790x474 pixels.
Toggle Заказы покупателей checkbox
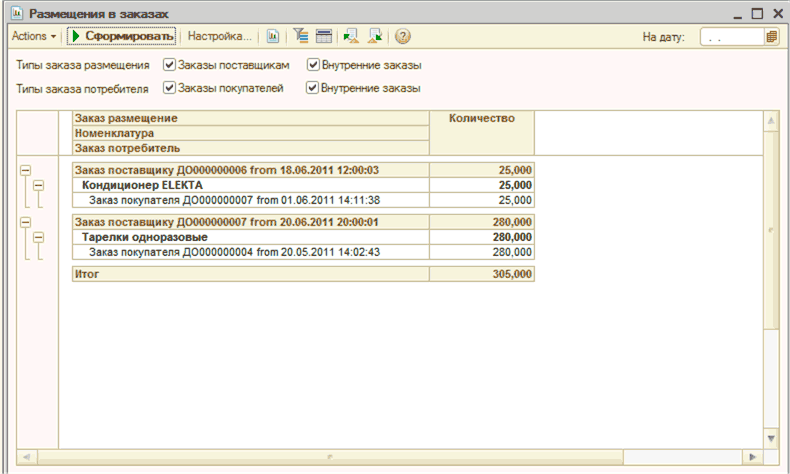[169, 88]
